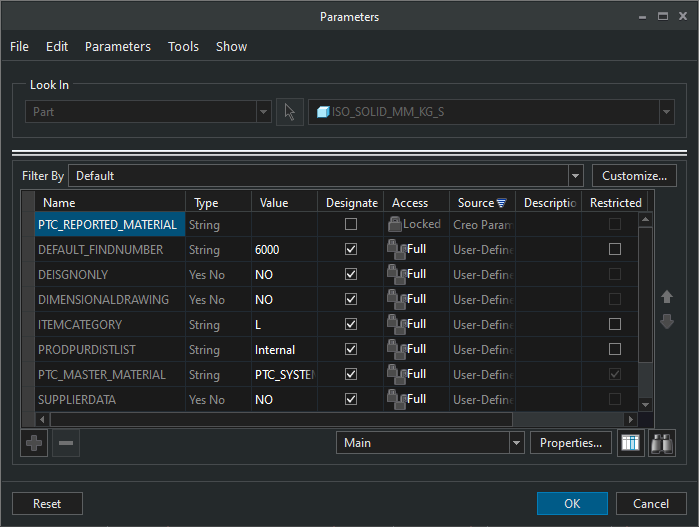The width and height of the screenshot is (699, 527).
Task: Click the select object arrow icon
Action: (289, 112)
